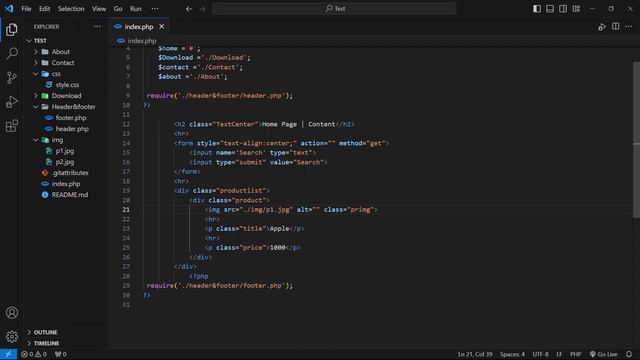Viewport: 640px width, 360px height.
Task: Open p2.jpg image file
Action: pyautogui.click(x=65, y=162)
